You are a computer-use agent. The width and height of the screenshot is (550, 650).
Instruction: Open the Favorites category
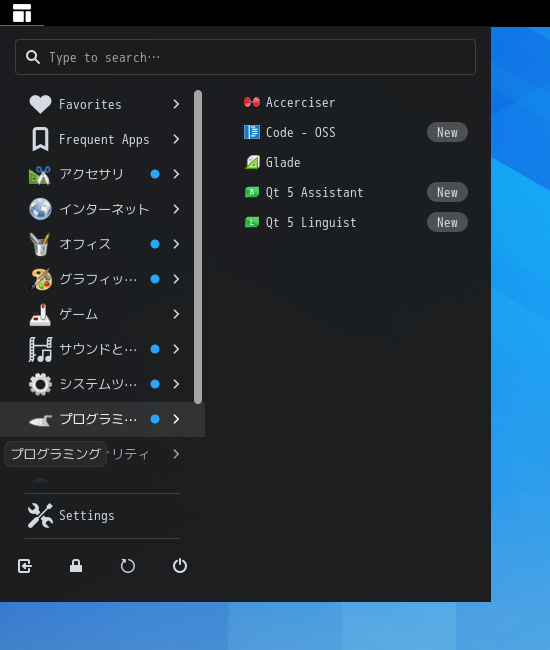point(102,104)
